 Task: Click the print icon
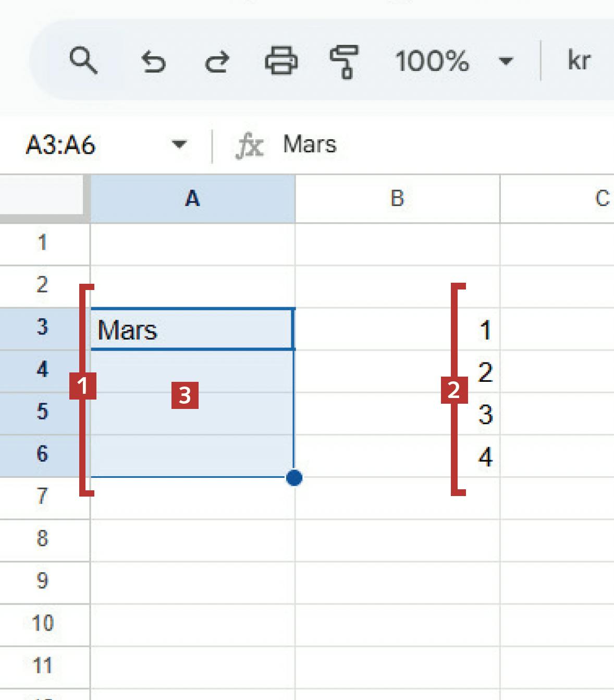pos(281,61)
